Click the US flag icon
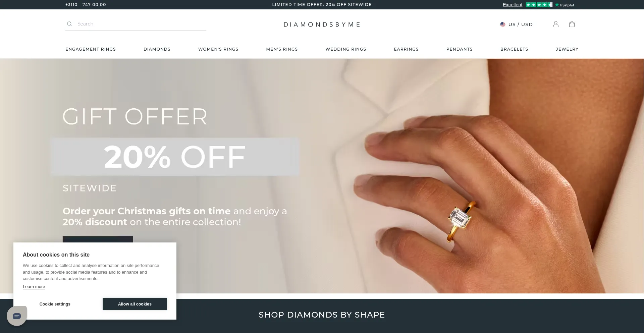The width and height of the screenshot is (644, 333). click(503, 24)
